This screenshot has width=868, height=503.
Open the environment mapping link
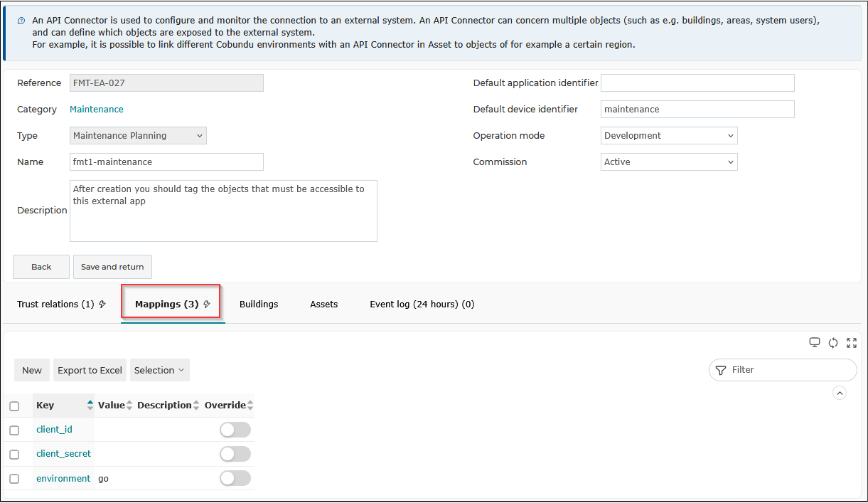[63, 478]
